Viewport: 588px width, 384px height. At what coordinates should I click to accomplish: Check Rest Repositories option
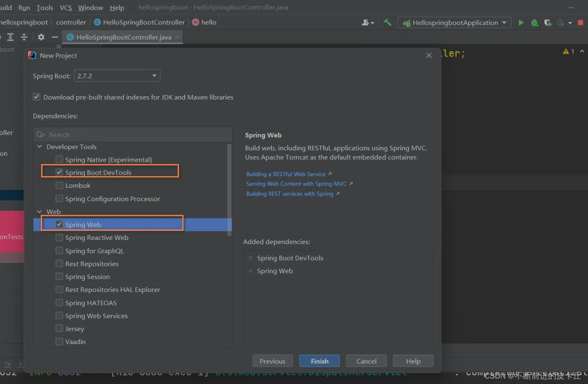(59, 263)
